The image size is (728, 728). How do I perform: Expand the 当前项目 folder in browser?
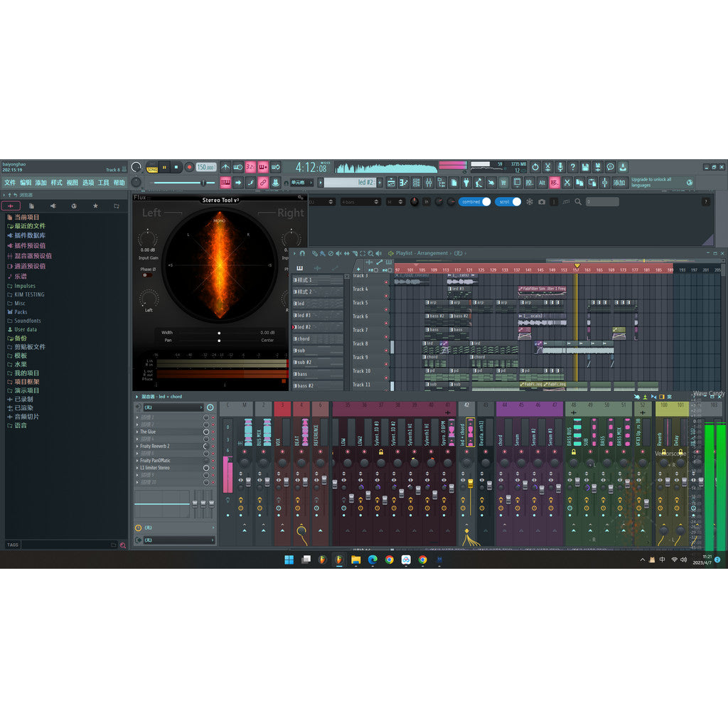pyautogui.click(x=23, y=218)
